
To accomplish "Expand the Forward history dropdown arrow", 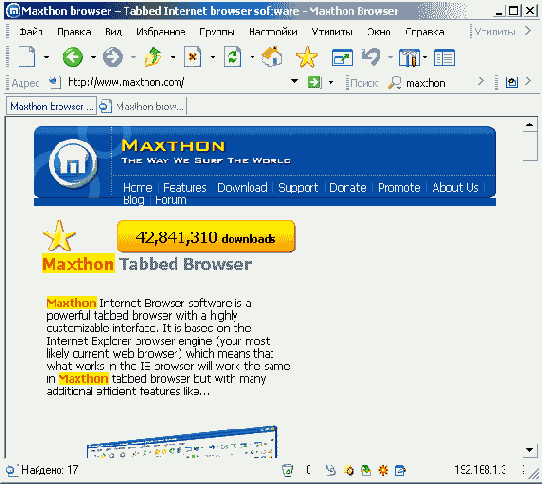I will 133,57.
